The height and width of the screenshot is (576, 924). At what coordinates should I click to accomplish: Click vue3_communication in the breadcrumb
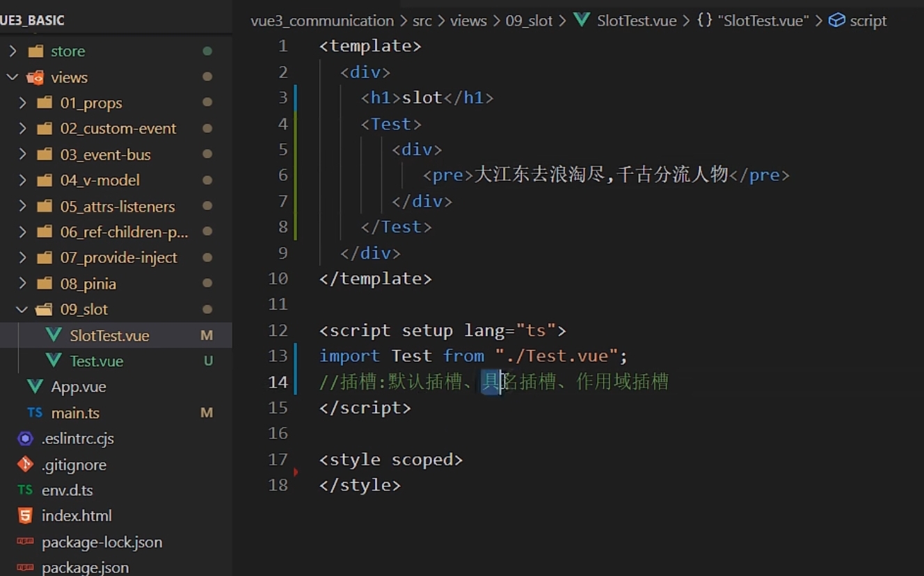[322, 21]
